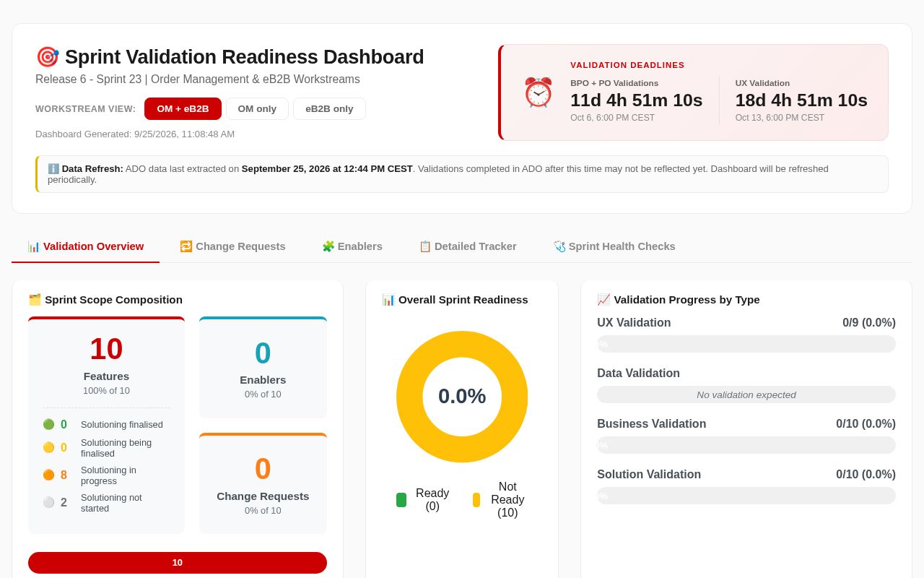Click the 'Oct 13, 6:00 PM CEST' deadline date

780,118
